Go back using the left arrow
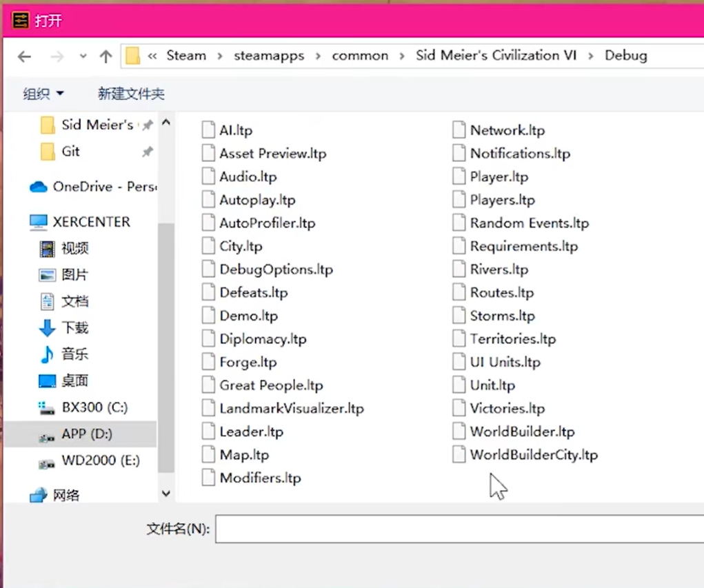The height and width of the screenshot is (588, 704). point(24,57)
